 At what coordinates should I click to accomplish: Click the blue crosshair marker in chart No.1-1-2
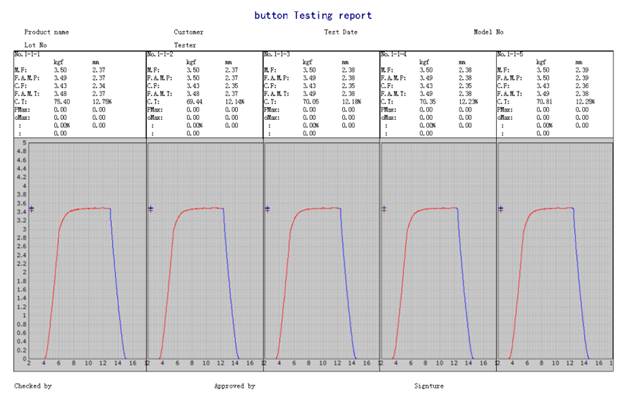[150, 209]
